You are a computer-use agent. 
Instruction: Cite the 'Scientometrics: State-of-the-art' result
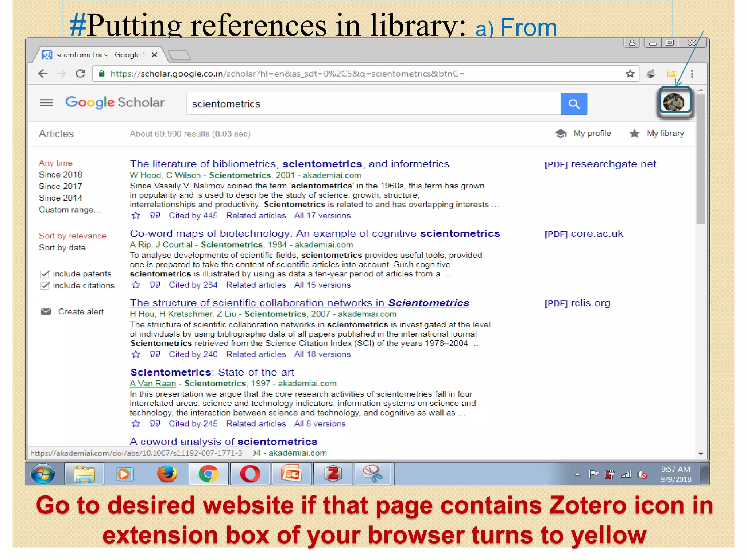coord(155,424)
